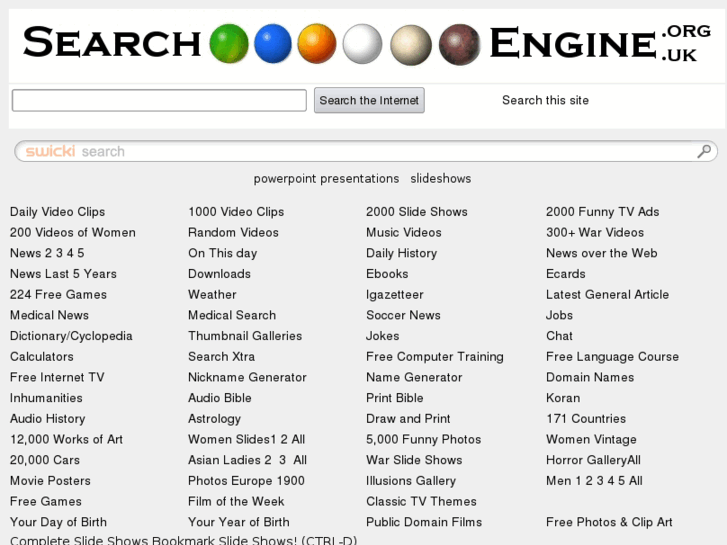Click the beige ball in logo

click(411, 45)
